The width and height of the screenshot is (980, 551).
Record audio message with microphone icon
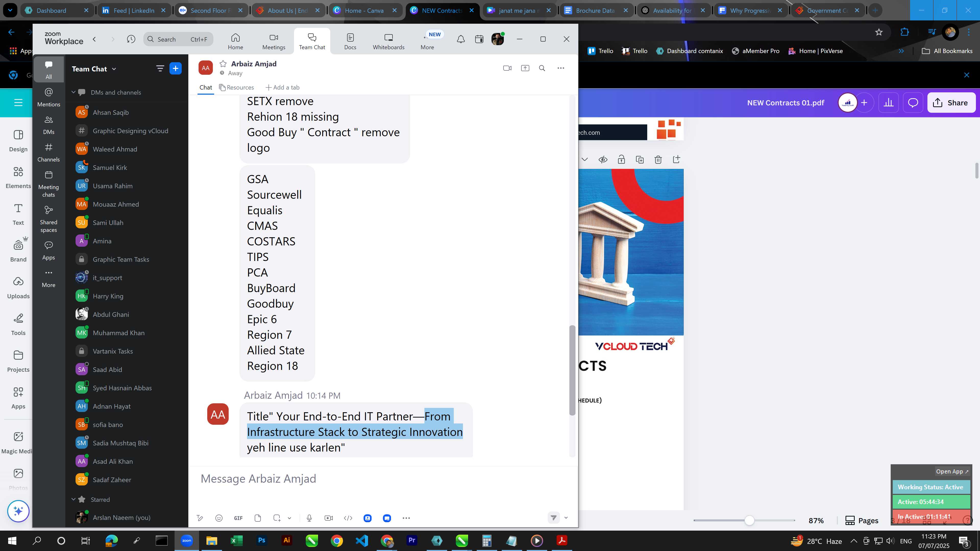tap(309, 518)
